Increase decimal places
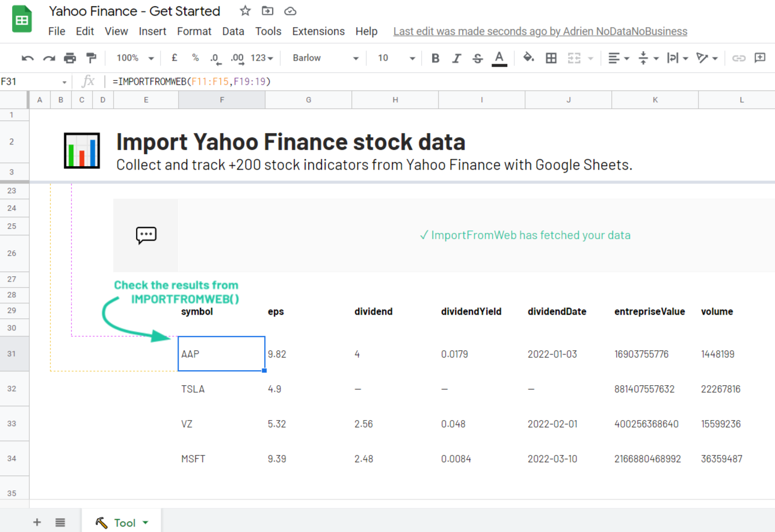Viewport: 775px width, 532px height. pyautogui.click(x=237, y=58)
